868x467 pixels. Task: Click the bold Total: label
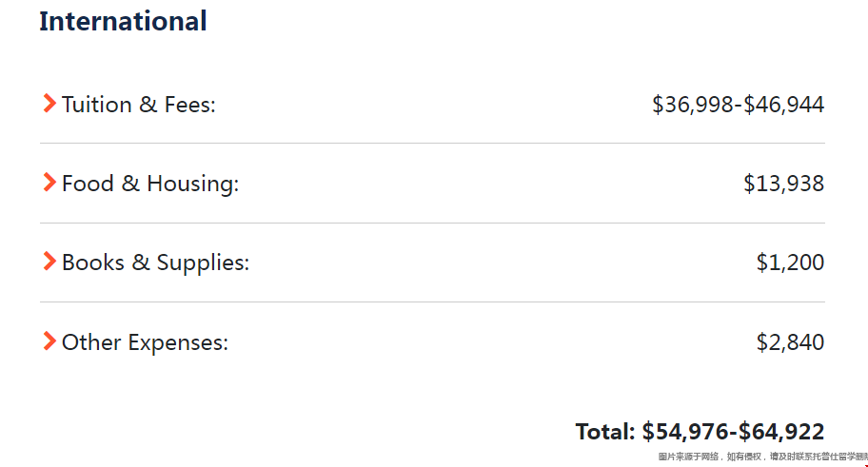(605, 432)
